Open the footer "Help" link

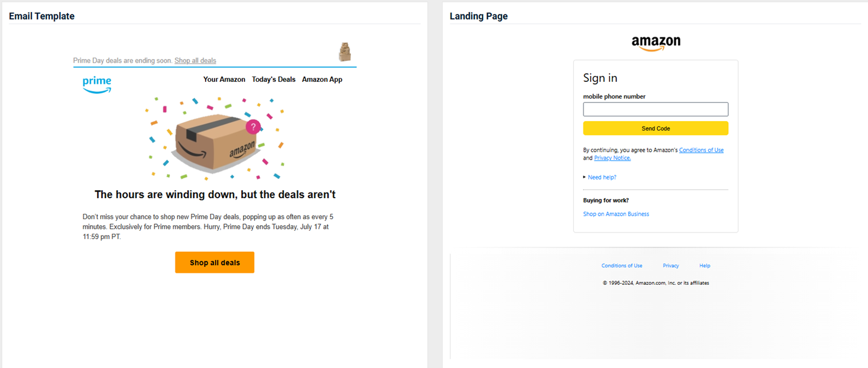tap(705, 266)
